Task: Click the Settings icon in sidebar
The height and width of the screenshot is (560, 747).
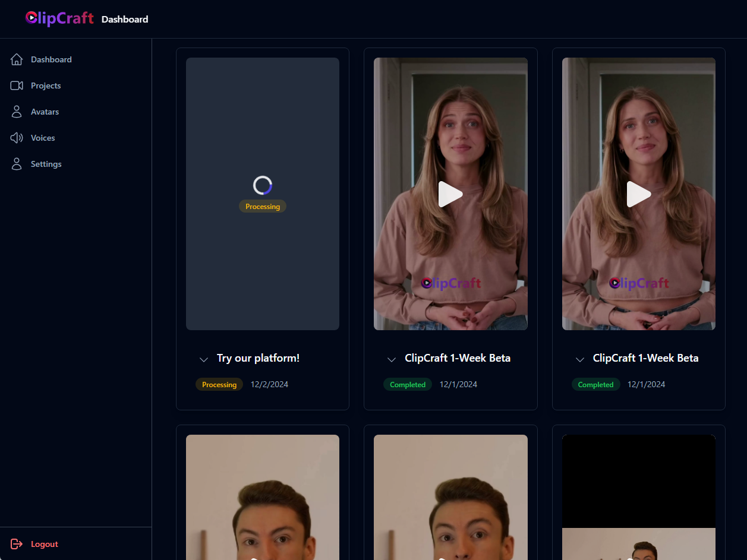Action: pos(17,164)
